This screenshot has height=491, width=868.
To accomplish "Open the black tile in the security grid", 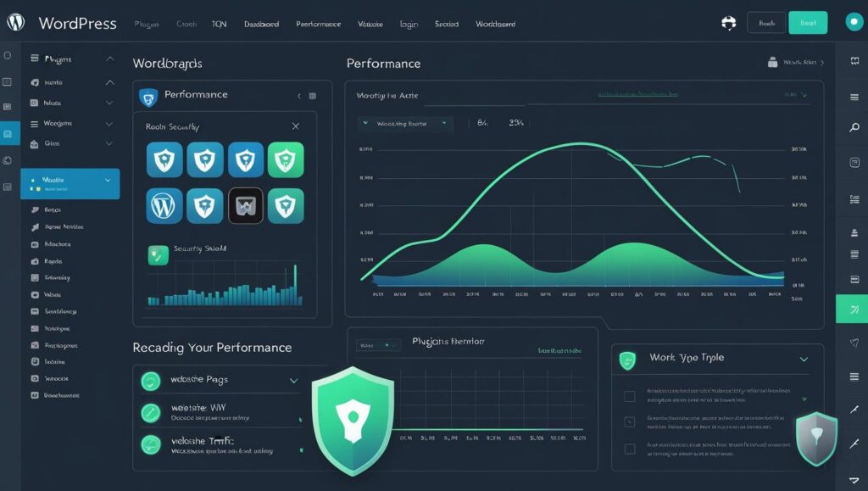I will pos(246,206).
